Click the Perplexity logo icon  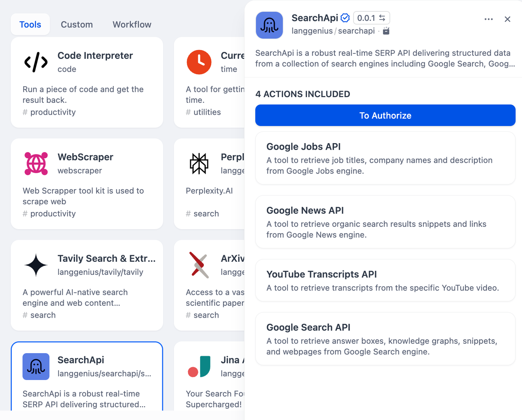pos(199,164)
